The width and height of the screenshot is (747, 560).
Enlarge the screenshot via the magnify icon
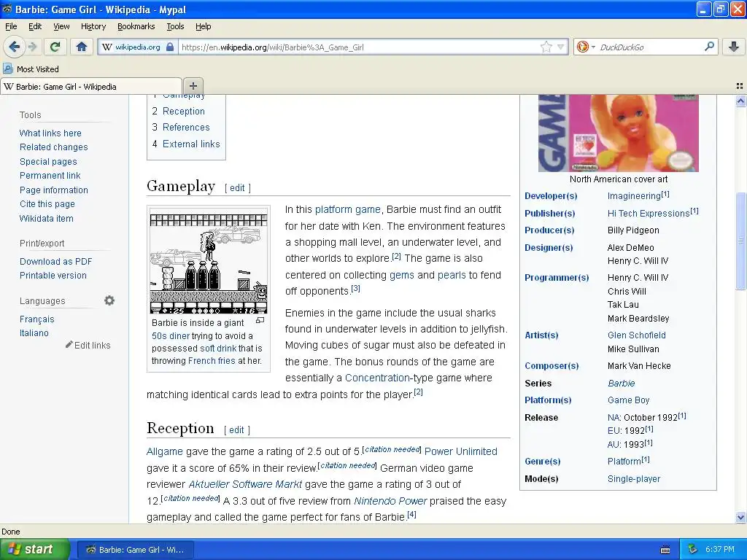(x=260, y=321)
